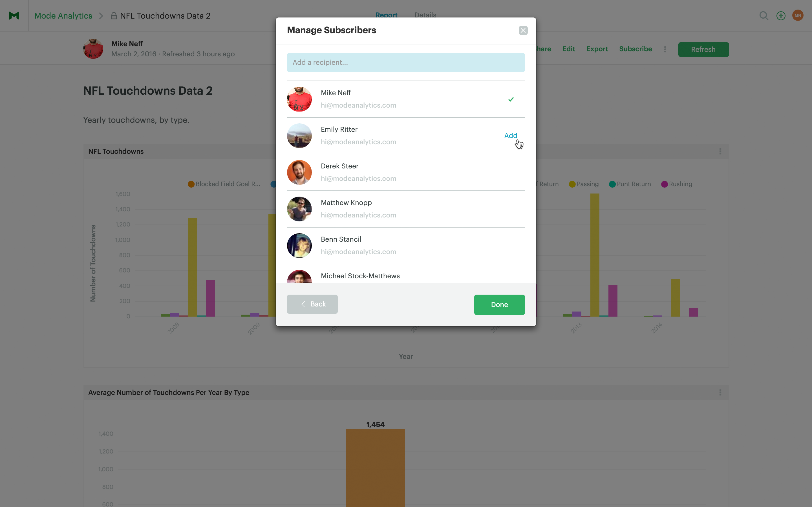Click the overflow menu icon in NFL Touchdowns chart

click(x=720, y=151)
